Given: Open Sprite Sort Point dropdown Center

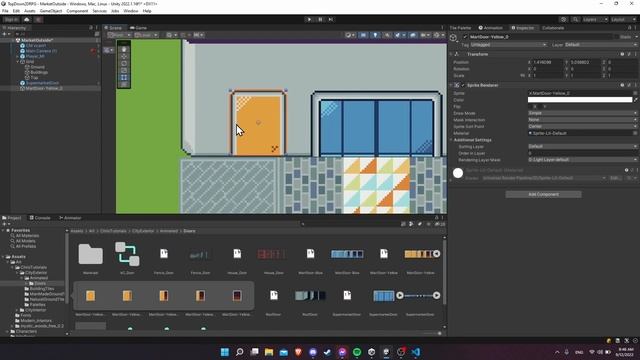Looking at the screenshot, I should pos(582,127).
